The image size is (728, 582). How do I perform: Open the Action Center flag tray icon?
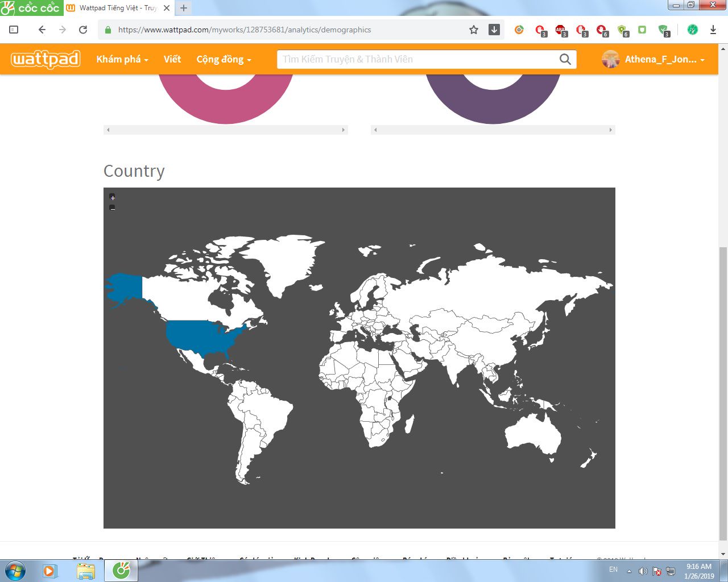click(x=657, y=571)
